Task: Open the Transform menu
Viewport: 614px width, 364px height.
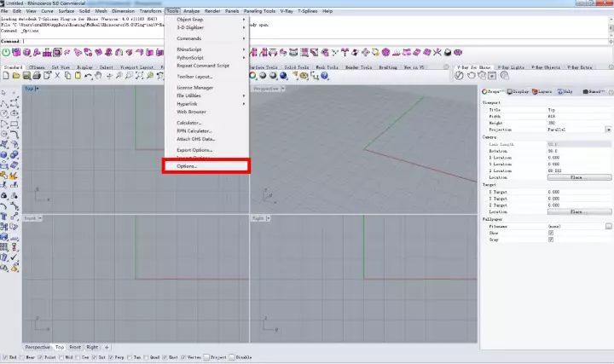Action: [150, 11]
